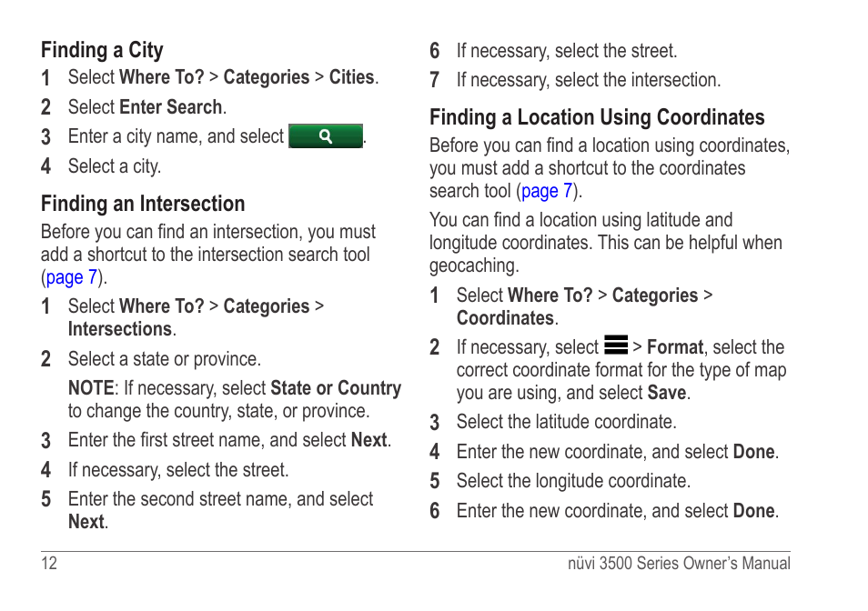Click the Finding a Location Using Coordinates heading
Screen dimensions: 868x611
click(597, 117)
